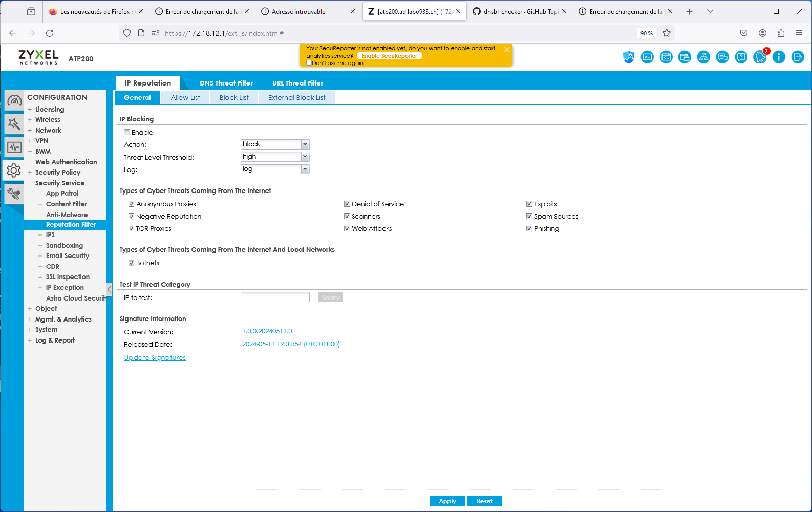Screen dimensions: 812x512
Task: Open the help question mark icon
Action: [x=741, y=57]
